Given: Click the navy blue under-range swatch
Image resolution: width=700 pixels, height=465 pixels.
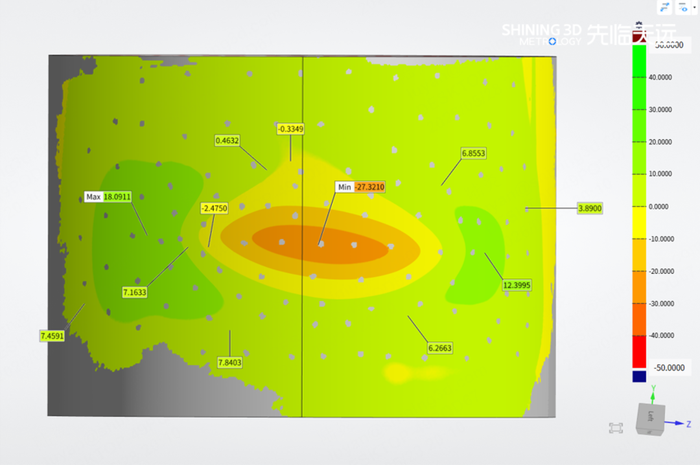Looking at the screenshot, I should click(639, 376).
